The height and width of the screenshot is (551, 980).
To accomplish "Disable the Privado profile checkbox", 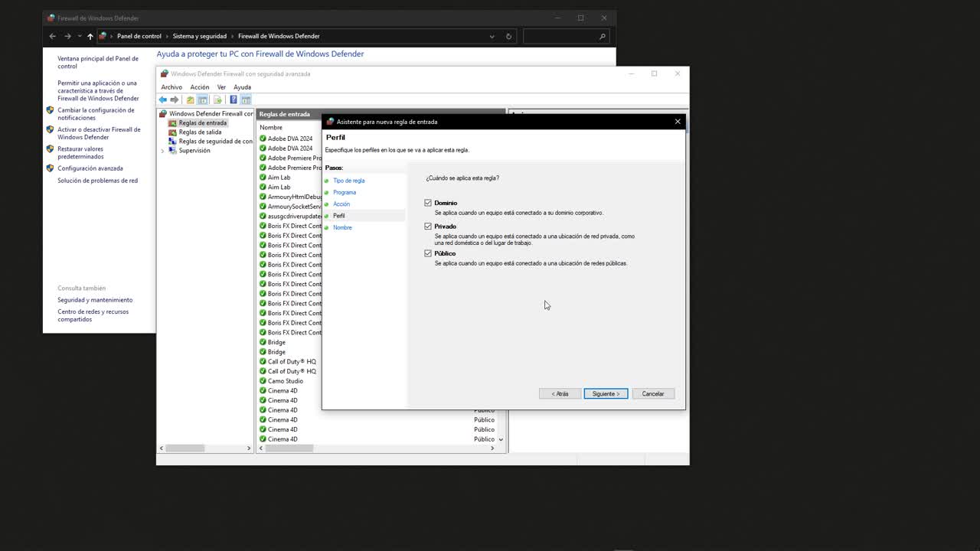I will [428, 226].
